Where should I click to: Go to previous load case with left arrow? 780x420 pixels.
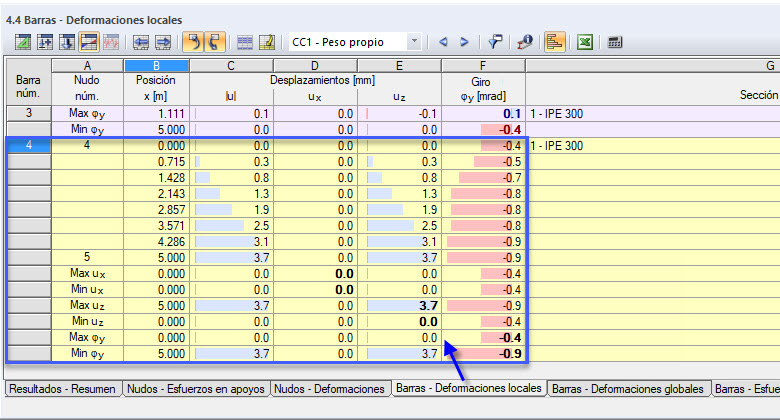tap(443, 42)
